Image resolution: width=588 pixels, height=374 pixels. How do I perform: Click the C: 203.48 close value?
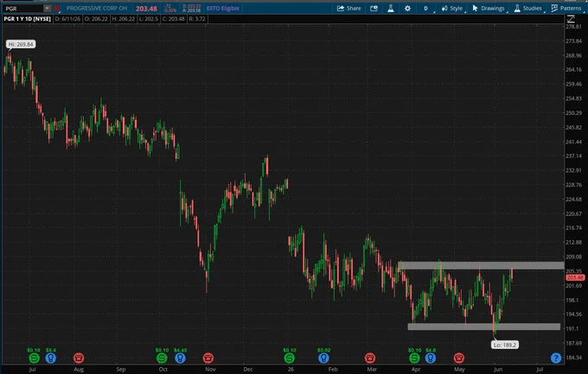point(174,19)
